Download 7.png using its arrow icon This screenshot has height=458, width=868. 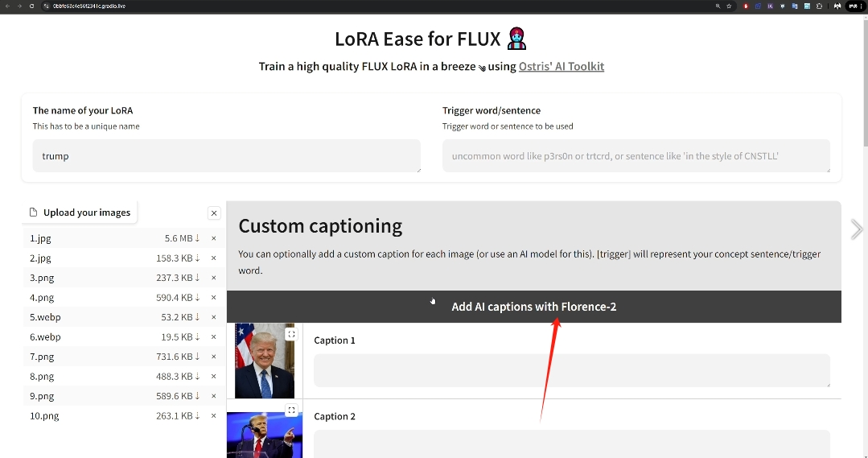[x=197, y=356]
